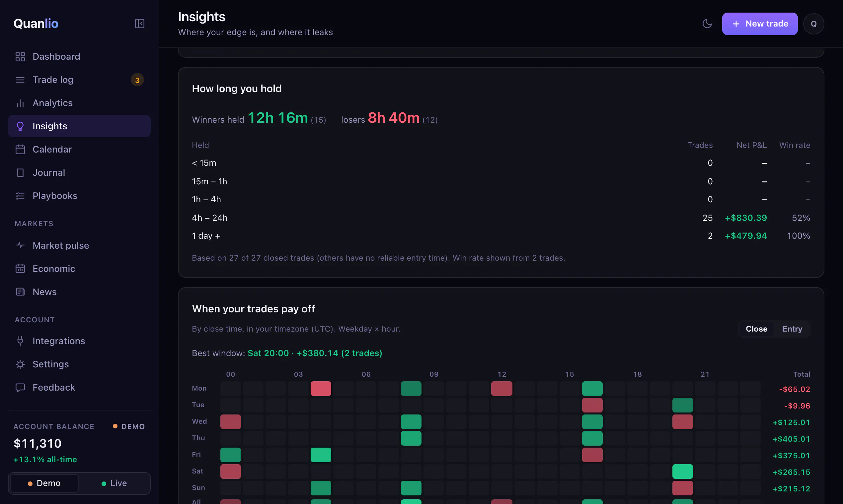Click the green Fri 00:00 heatmap cell
Viewport: 843px width, 504px height.
[230, 455]
